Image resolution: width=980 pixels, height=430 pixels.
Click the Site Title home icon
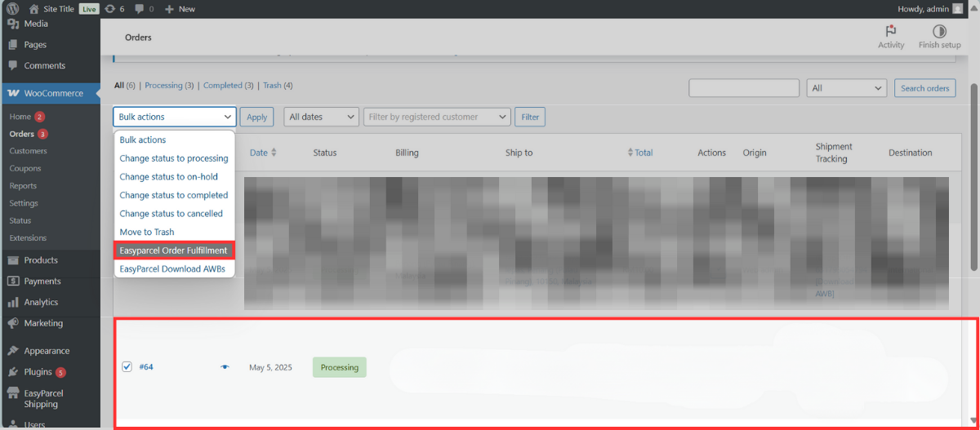point(33,9)
